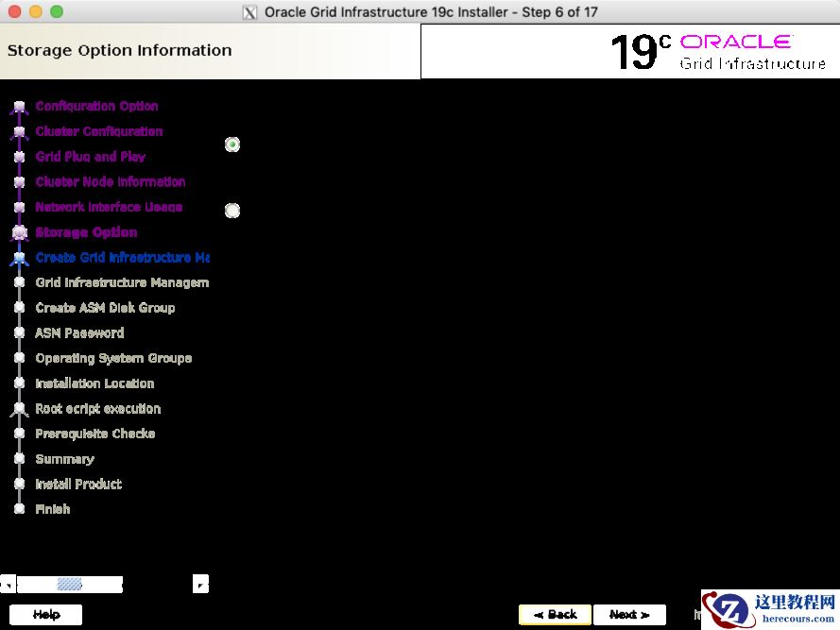The height and width of the screenshot is (630, 840).
Task: Select the first (selected) storage radio button
Action: pyautogui.click(x=231, y=145)
